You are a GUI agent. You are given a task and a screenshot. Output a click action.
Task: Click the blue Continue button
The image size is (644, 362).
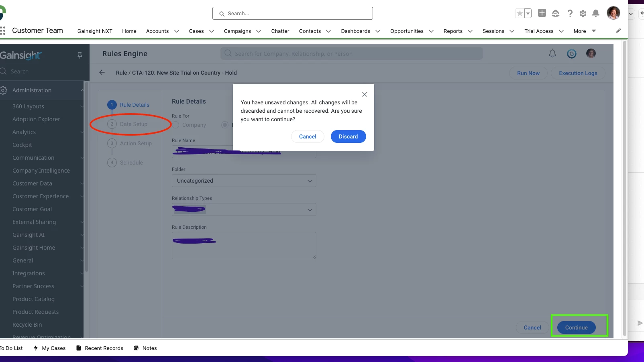[x=576, y=327]
